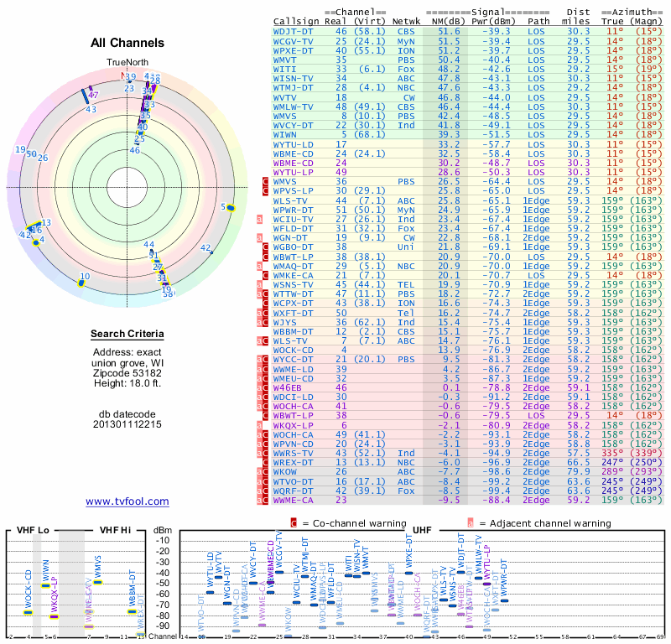Click WYTU-LD bar in UHF chart
Viewport: 671px width, 644px height.
210,592
